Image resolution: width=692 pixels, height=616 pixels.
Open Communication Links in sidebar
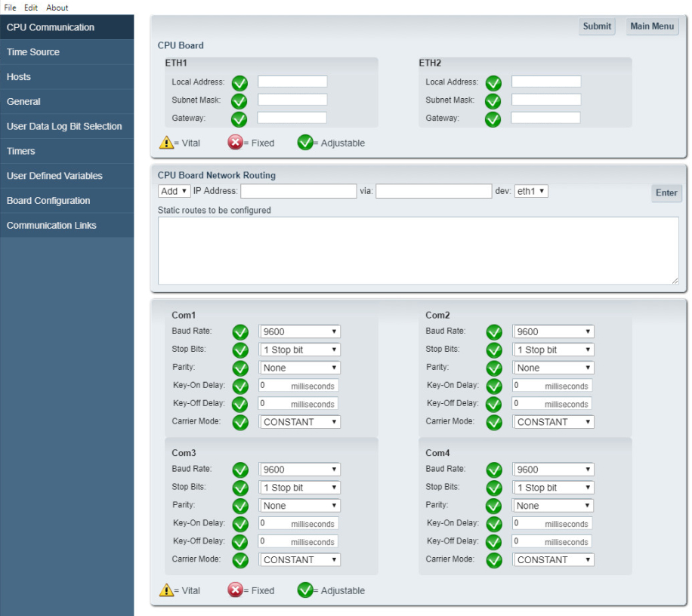(67, 225)
